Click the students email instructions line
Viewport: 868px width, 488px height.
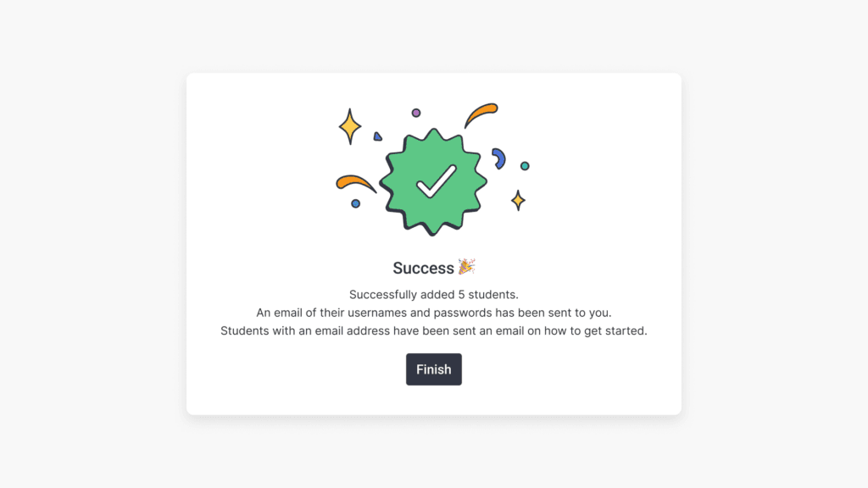434,330
